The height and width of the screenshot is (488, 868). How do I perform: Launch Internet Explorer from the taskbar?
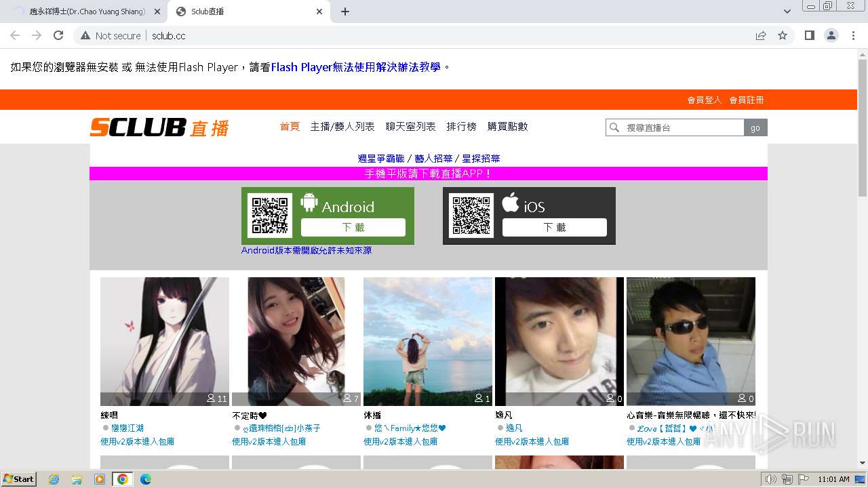[x=54, y=479]
